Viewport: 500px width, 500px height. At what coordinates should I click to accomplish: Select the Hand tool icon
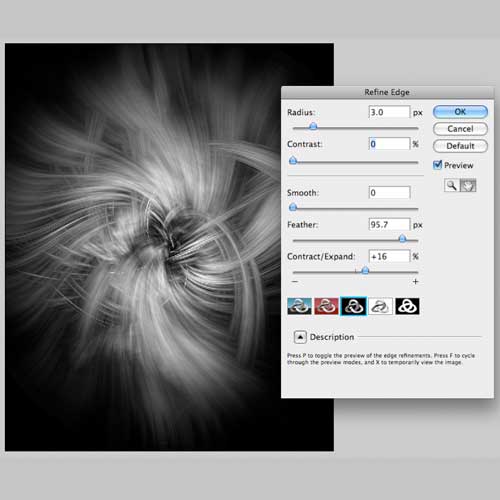[468, 185]
